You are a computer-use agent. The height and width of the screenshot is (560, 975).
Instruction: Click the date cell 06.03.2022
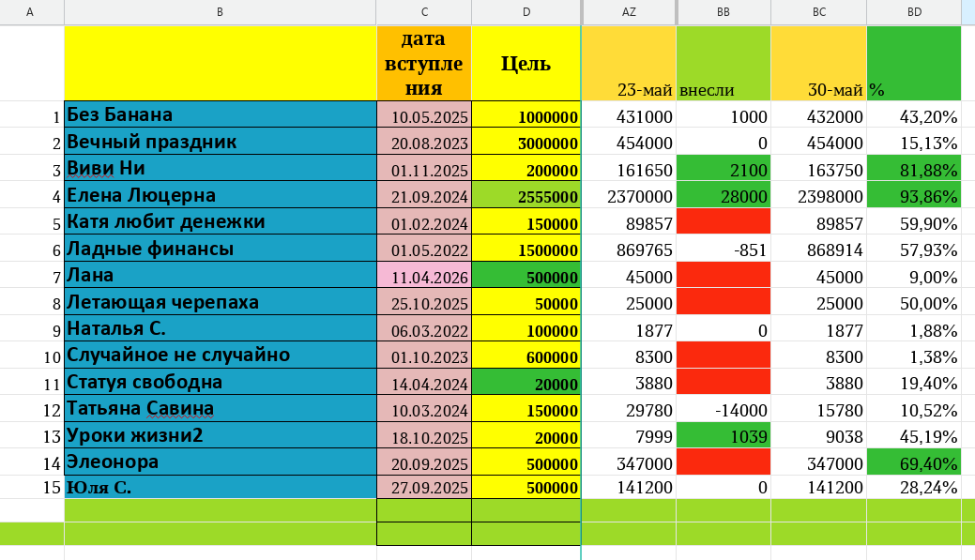tap(424, 328)
